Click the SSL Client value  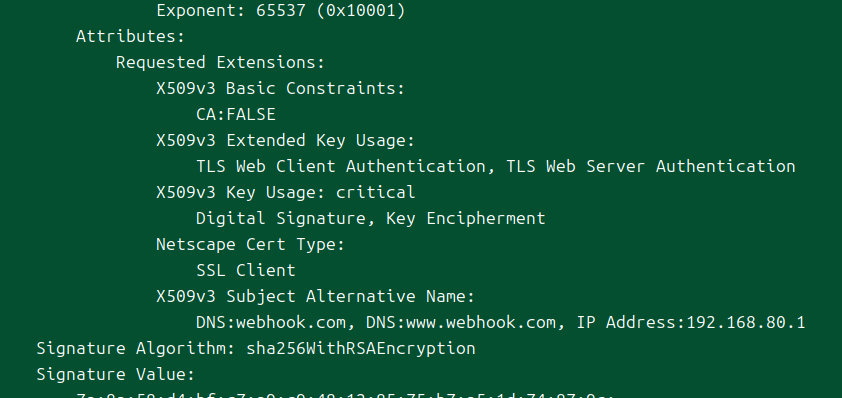coord(246,270)
